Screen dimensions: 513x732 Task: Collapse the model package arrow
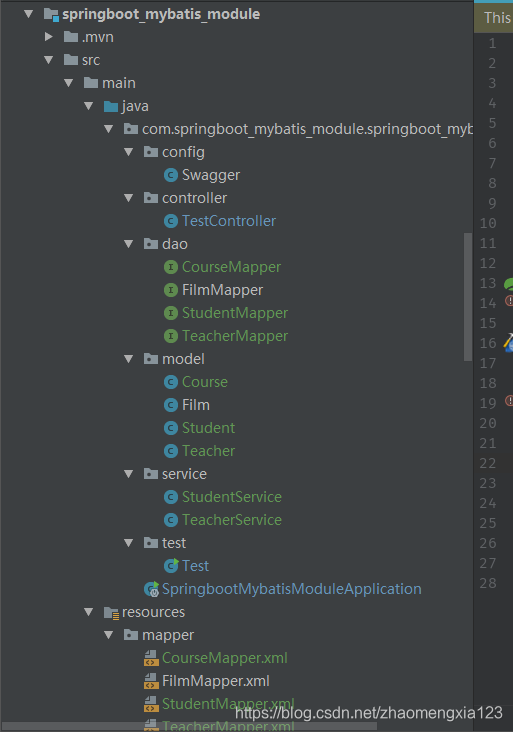pos(129,359)
